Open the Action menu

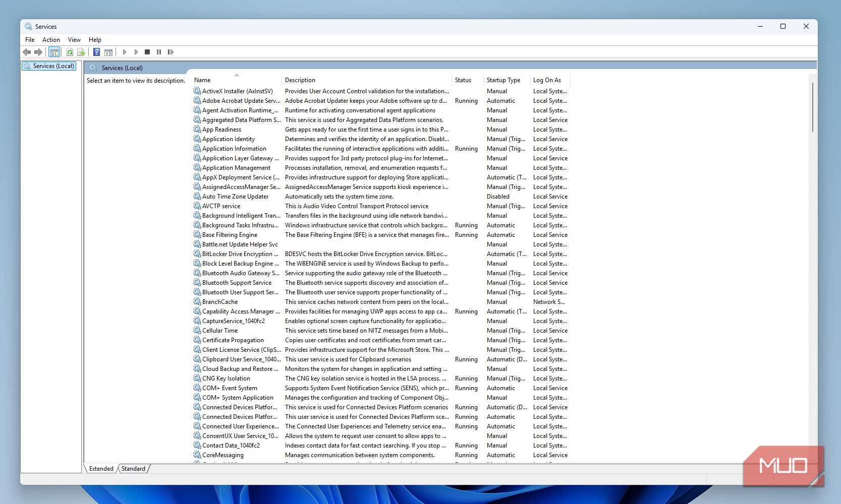(51, 40)
